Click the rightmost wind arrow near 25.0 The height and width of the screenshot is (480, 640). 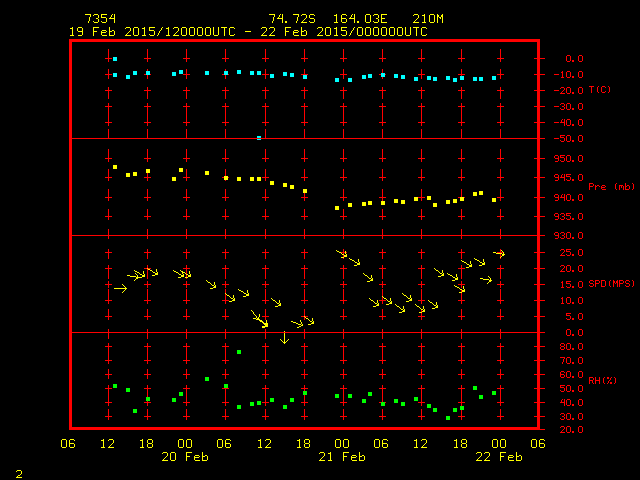[x=499, y=254]
